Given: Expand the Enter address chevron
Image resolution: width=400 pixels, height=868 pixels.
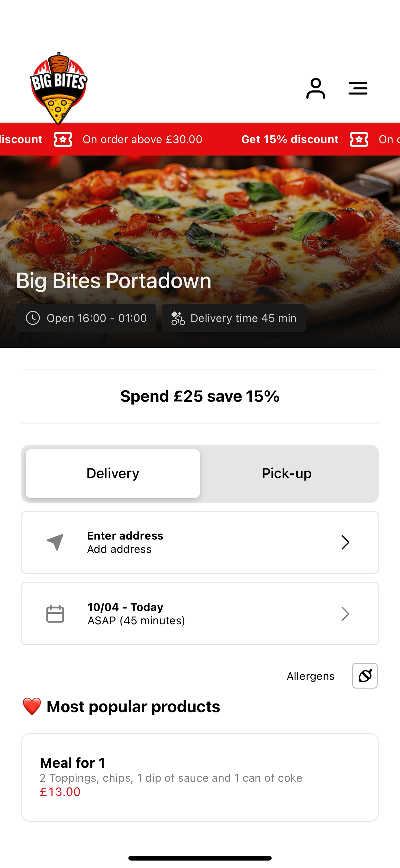Looking at the screenshot, I should pyautogui.click(x=345, y=542).
